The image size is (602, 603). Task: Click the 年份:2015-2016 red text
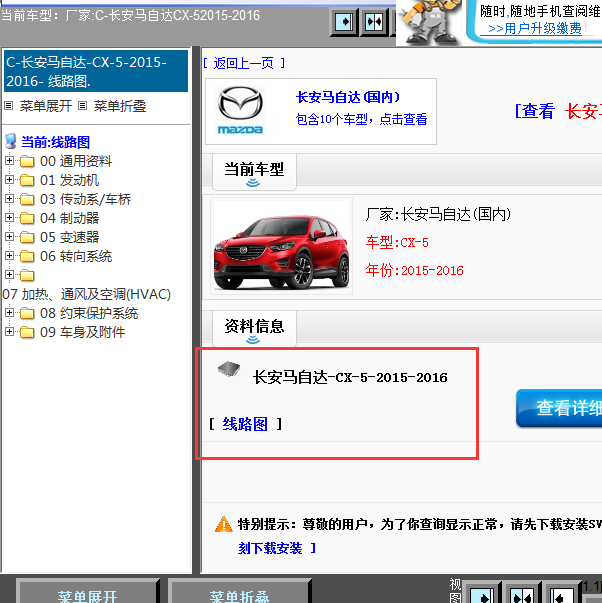coord(414,271)
